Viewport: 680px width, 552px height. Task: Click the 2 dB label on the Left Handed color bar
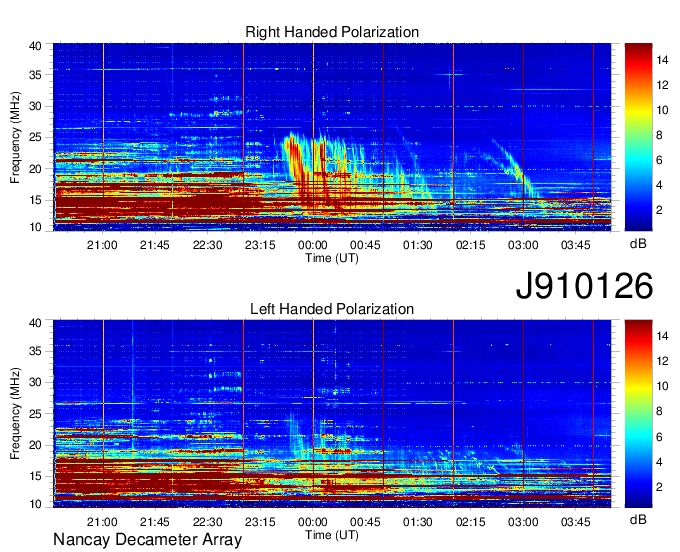659,487
